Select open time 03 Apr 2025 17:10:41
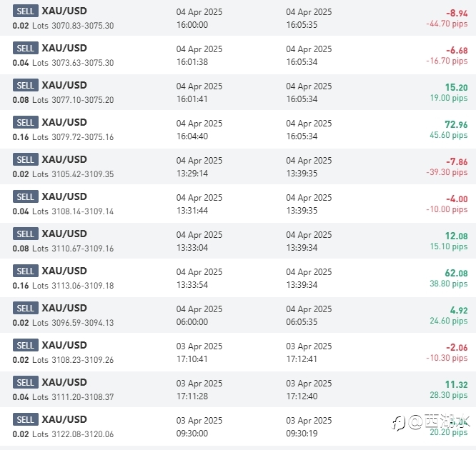Screen dimensions: 476x450 click(x=199, y=352)
